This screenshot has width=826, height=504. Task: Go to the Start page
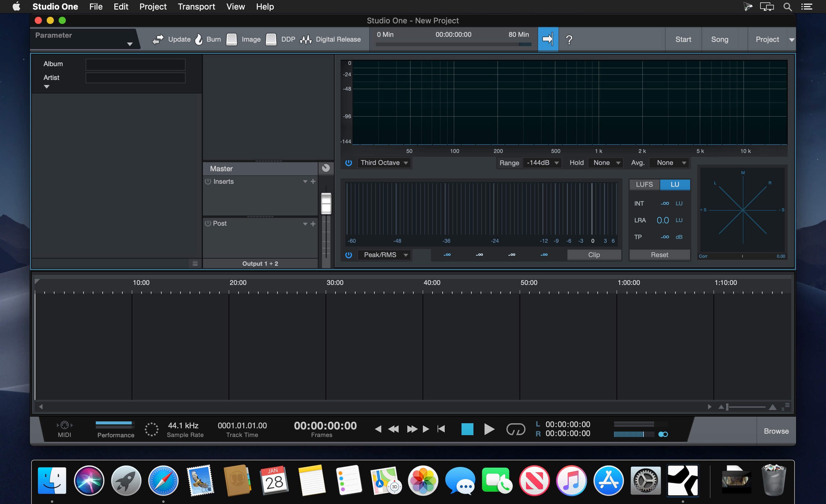[683, 39]
